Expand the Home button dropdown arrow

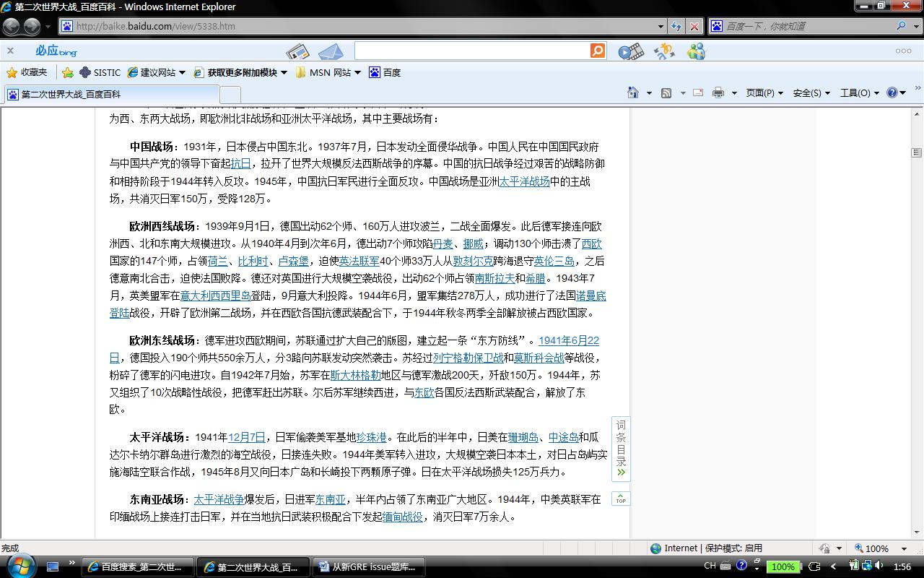(648, 92)
